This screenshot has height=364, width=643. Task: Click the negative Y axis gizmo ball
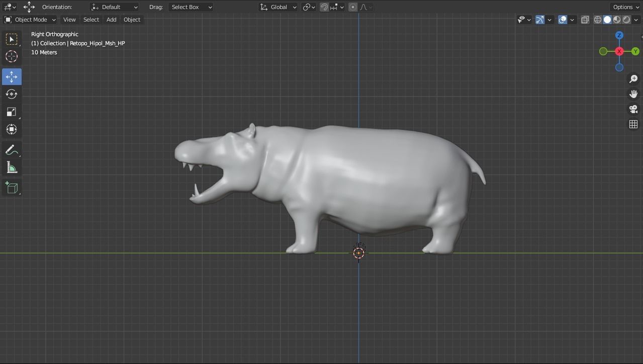tap(603, 51)
